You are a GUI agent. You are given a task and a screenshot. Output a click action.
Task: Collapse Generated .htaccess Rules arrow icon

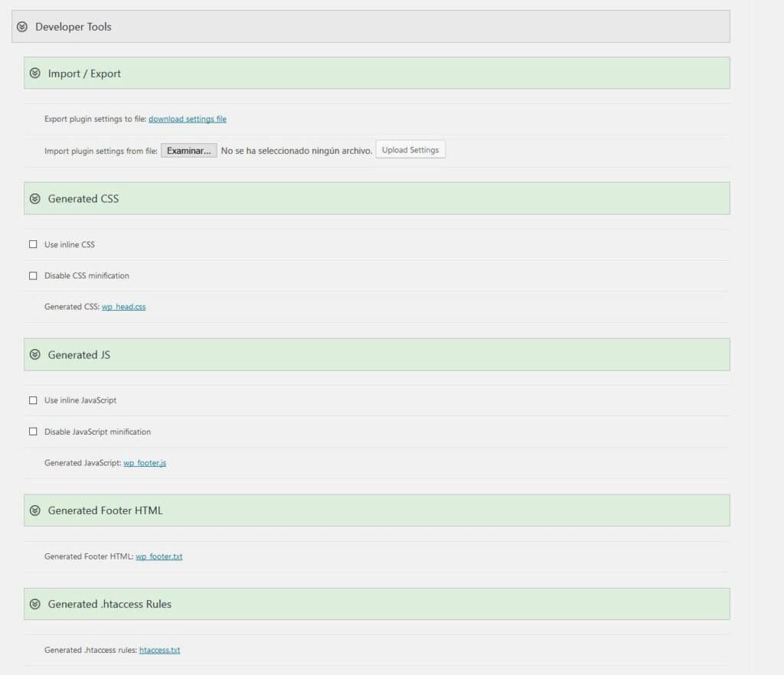pyautogui.click(x=35, y=604)
